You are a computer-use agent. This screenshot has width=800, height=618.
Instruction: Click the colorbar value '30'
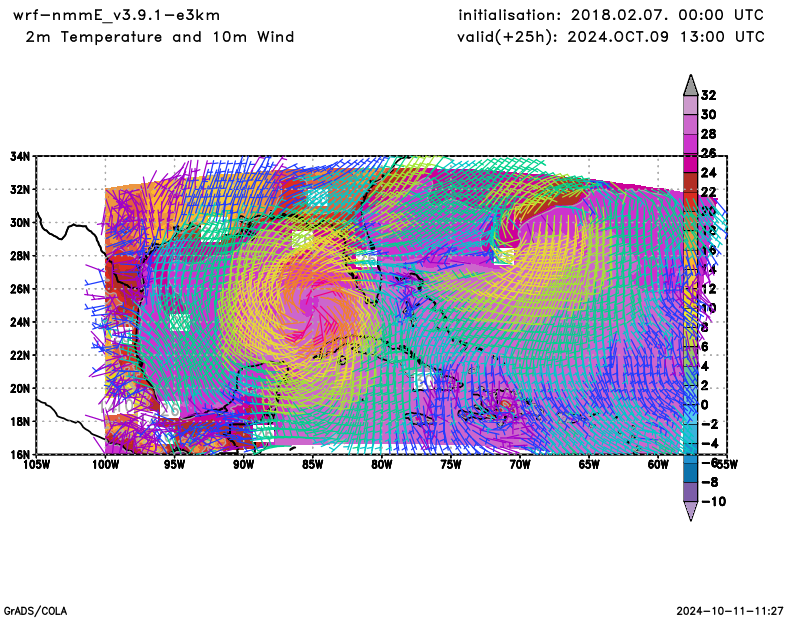(x=708, y=114)
